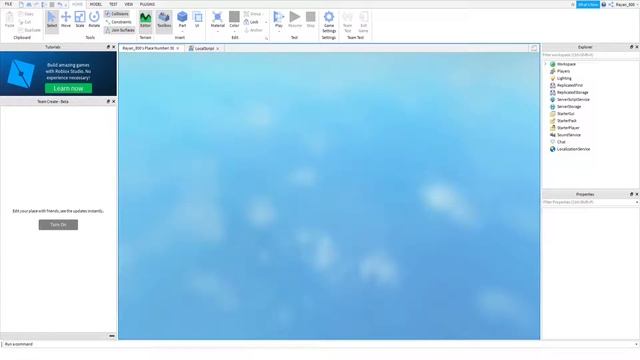Click the Paste clipboard icon

(x=9, y=20)
